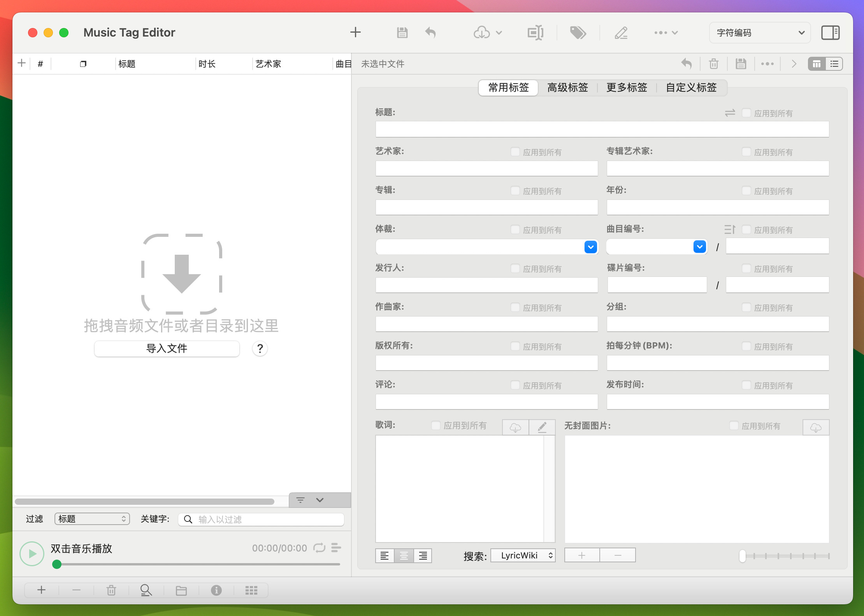Enable 应用到所有 for 专辑艺术家
The width and height of the screenshot is (864, 616).
click(746, 152)
